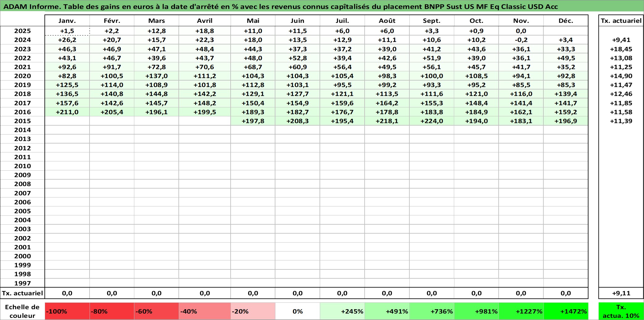Screen dimensions: 644x320
Task: Select the +164,2 cell in August 2017
Action: [387, 103]
